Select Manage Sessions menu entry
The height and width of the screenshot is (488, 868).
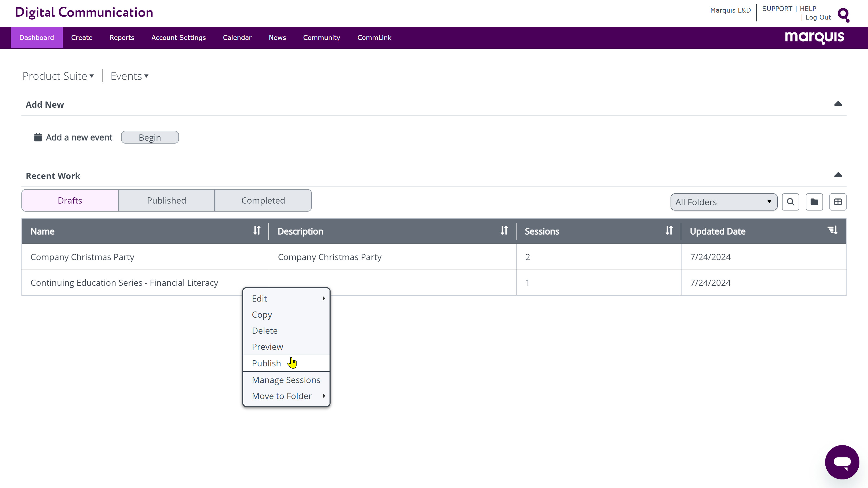coord(286,380)
